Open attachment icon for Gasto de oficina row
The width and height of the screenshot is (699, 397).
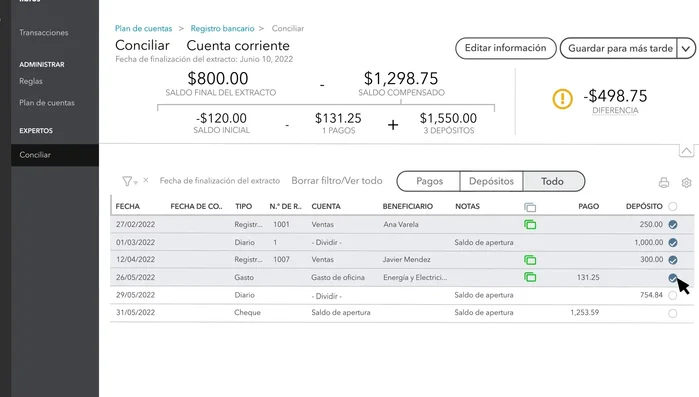tap(530, 277)
